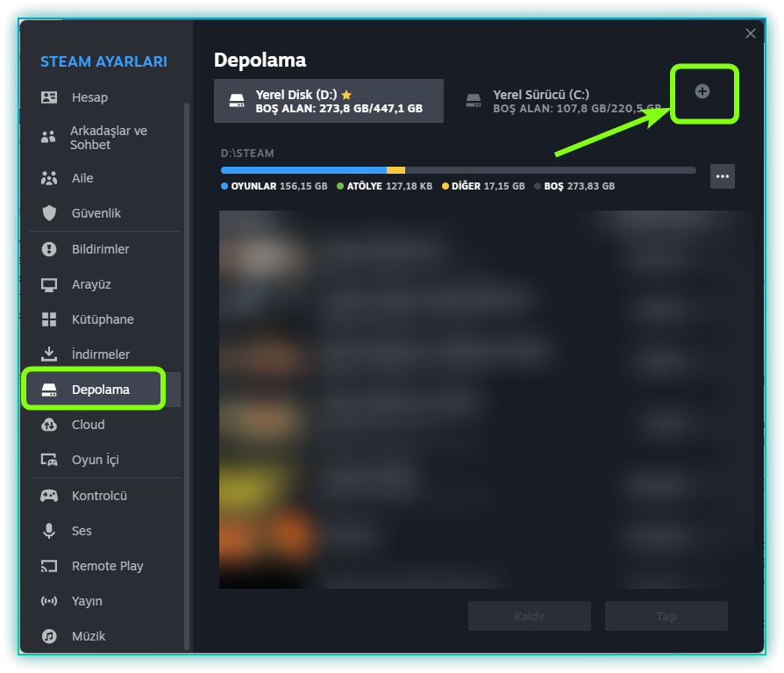Open the Hesap account settings icon
784x673 pixels.
[49, 97]
